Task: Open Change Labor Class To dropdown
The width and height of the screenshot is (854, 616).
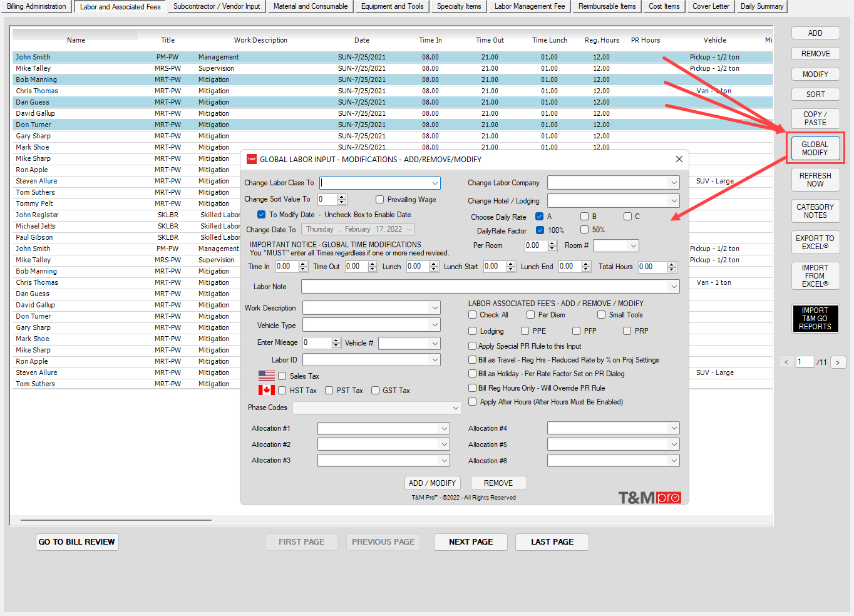Action: [x=435, y=183]
